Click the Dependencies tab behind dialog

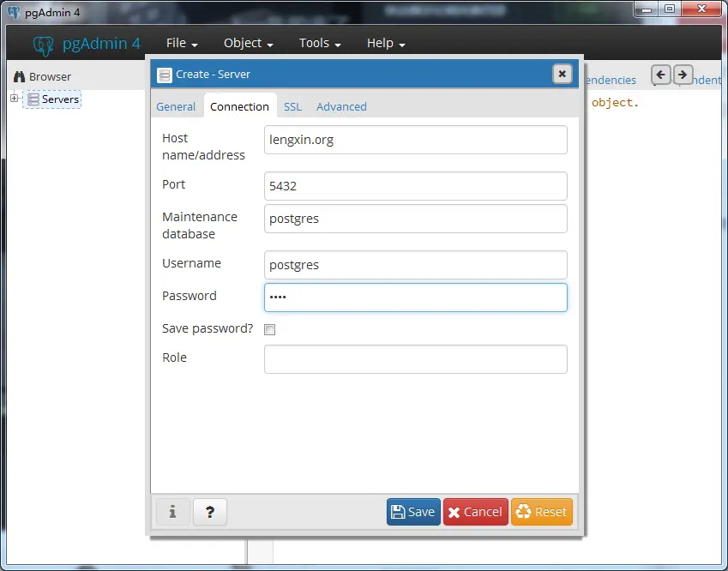[x=611, y=81]
